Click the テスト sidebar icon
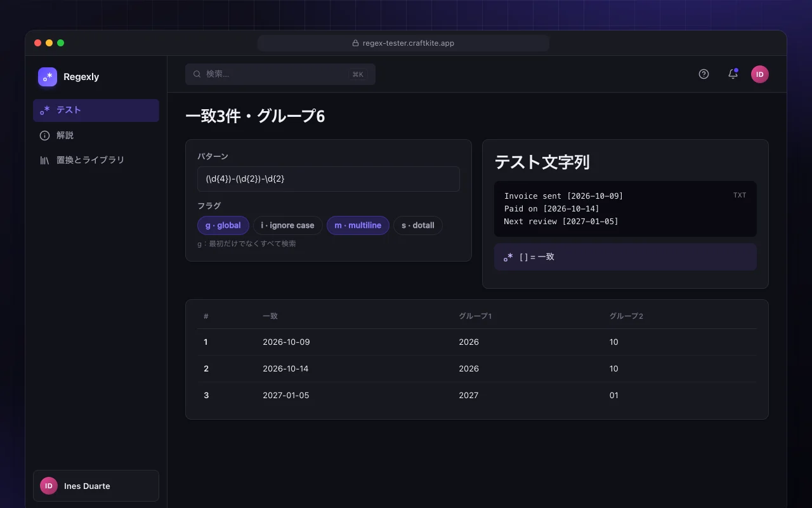This screenshot has width=812, height=508. pyautogui.click(x=45, y=110)
